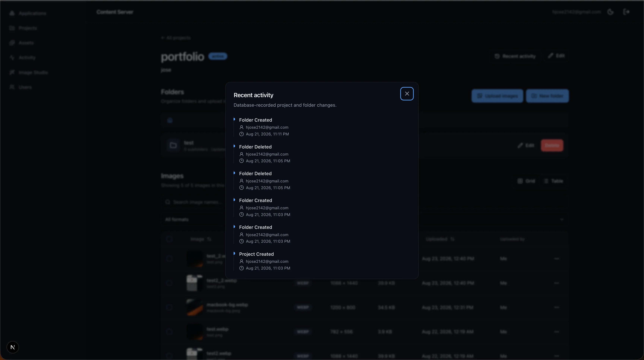Click the active status badge
The width and height of the screenshot is (644, 360).
[x=218, y=56]
